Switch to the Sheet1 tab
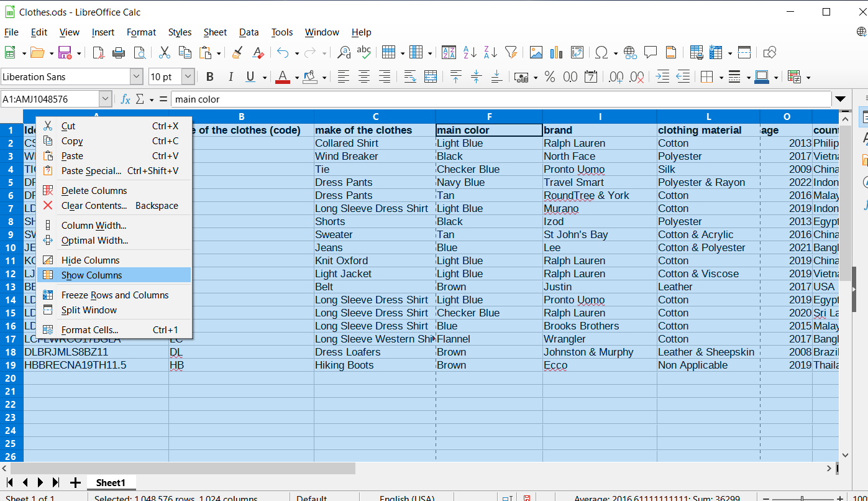The image size is (868, 501). 111,483
